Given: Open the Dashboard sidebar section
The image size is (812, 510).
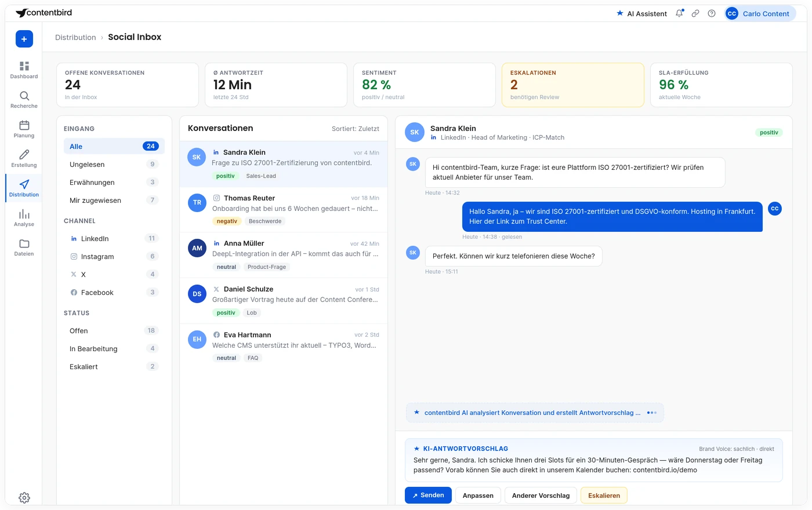Looking at the screenshot, I should point(24,70).
